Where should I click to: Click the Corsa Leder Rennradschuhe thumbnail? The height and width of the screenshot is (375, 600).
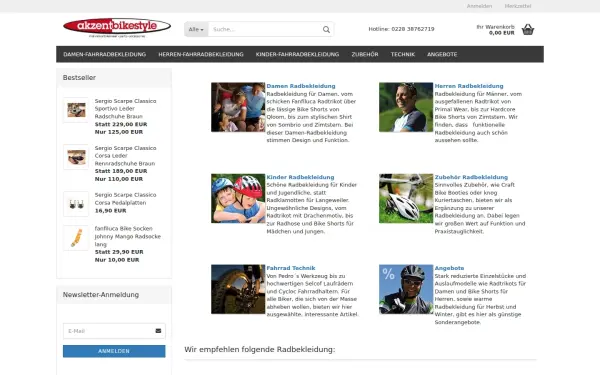tap(76, 157)
